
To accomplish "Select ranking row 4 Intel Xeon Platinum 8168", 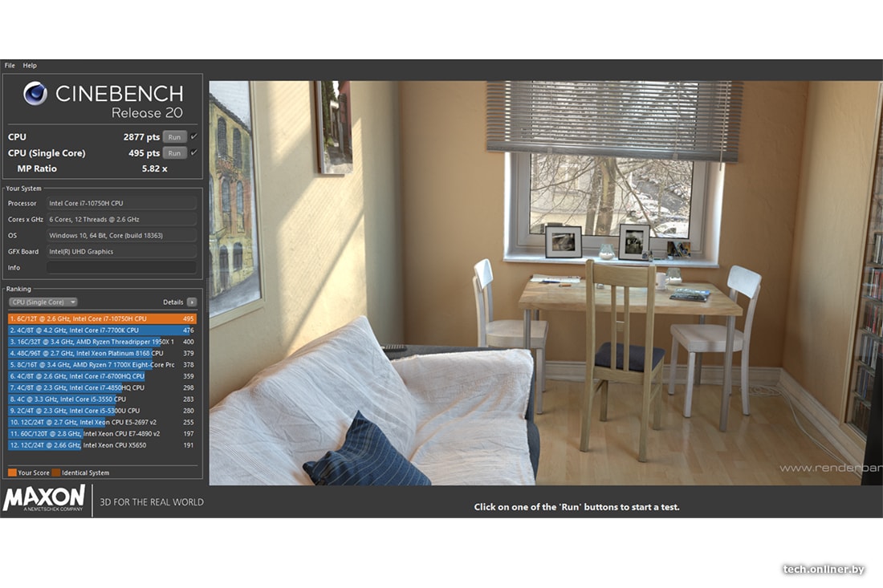I will coord(102,354).
